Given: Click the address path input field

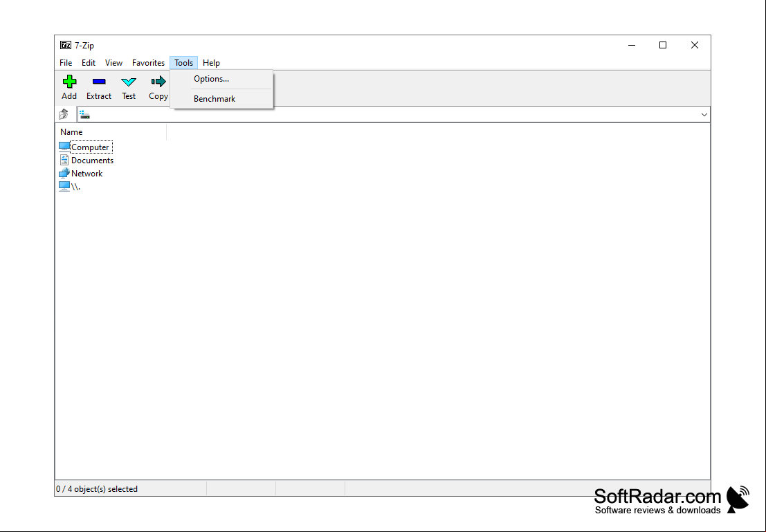Looking at the screenshot, I should (x=394, y=114).
